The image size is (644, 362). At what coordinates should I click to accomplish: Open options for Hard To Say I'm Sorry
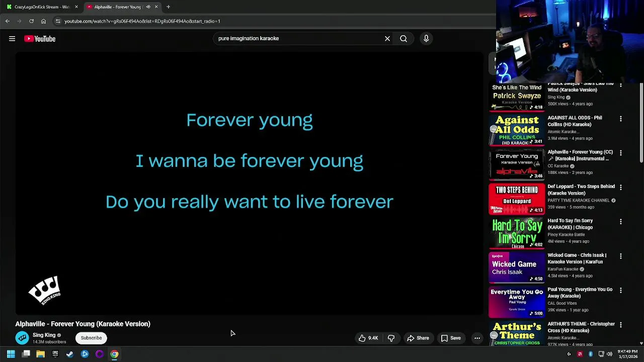(x=620, y=222)
